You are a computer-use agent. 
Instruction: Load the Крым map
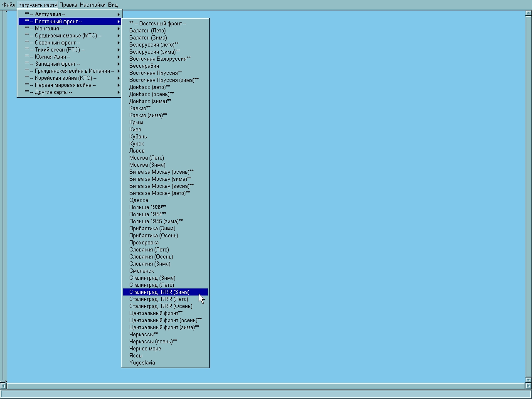click(x=165, y=123)
